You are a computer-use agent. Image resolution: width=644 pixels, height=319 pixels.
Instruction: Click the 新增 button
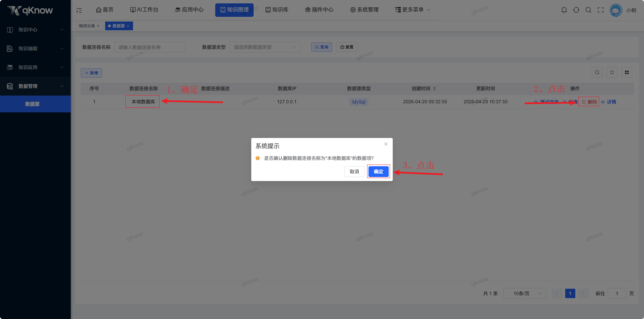[91, 73]
